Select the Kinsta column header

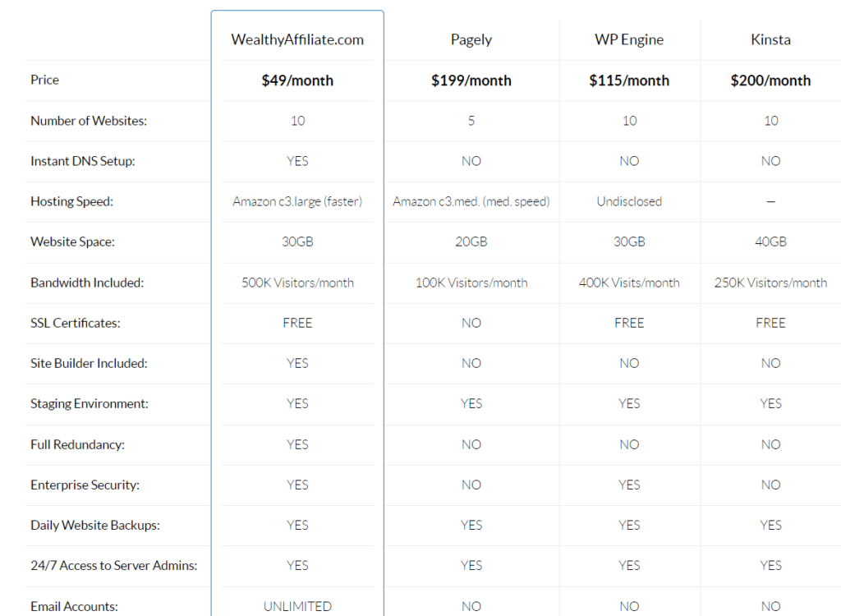click(770, 39)
